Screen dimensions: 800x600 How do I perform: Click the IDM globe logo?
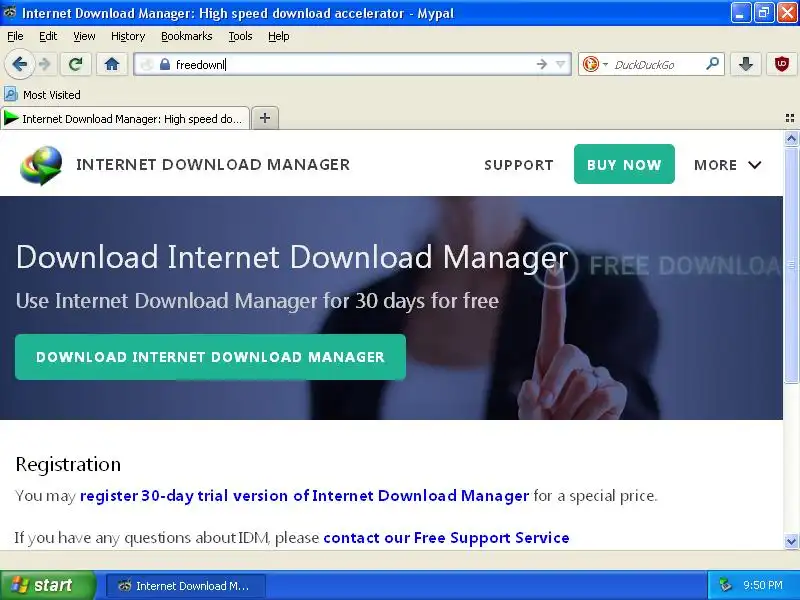pyautogui.click(x=41, y=165)
